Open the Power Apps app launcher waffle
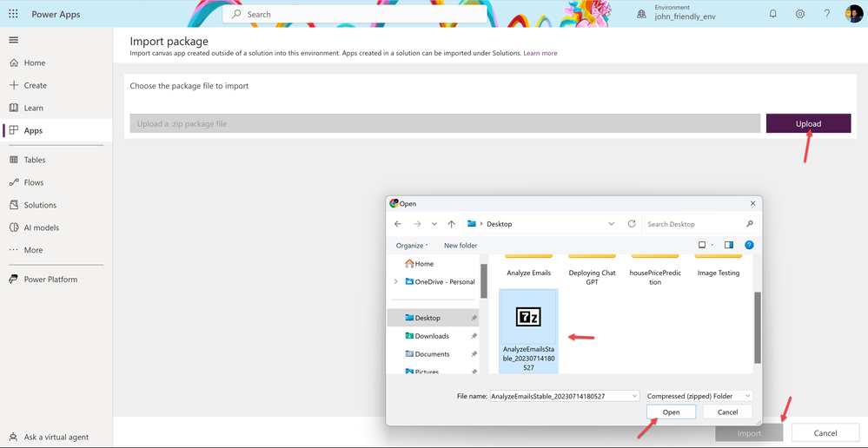868x448 pixels. 13,14
